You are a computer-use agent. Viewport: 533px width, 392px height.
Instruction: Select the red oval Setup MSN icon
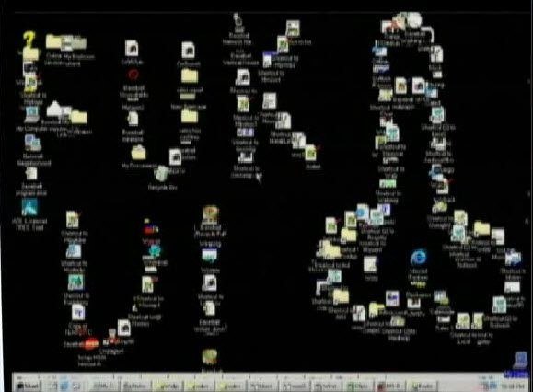(91, 344)
